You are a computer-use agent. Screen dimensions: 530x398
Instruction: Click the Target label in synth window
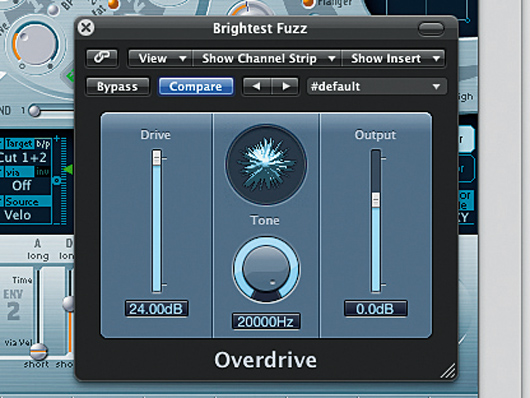[19, 144]
